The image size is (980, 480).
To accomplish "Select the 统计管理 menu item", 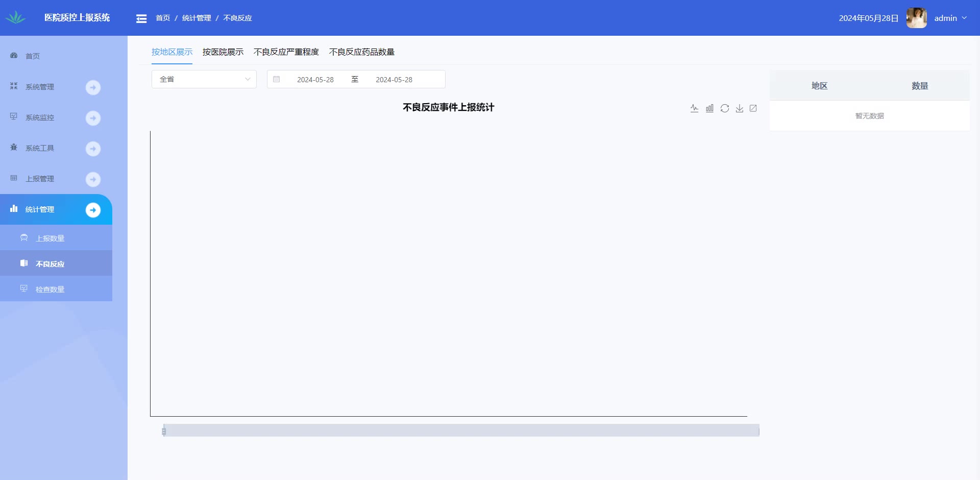I will point(56,209).
